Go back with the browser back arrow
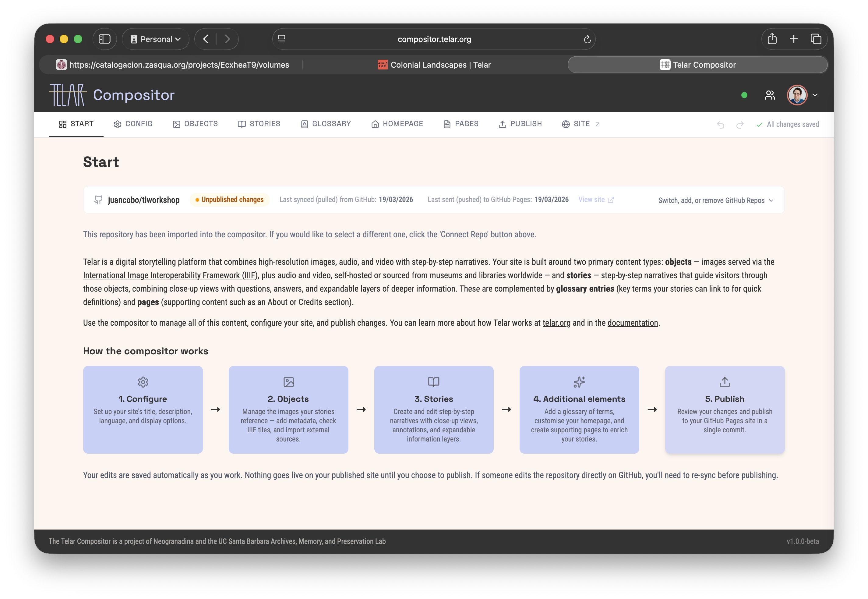Viewport: 868px width, 599px height. (x=206, y=39)
